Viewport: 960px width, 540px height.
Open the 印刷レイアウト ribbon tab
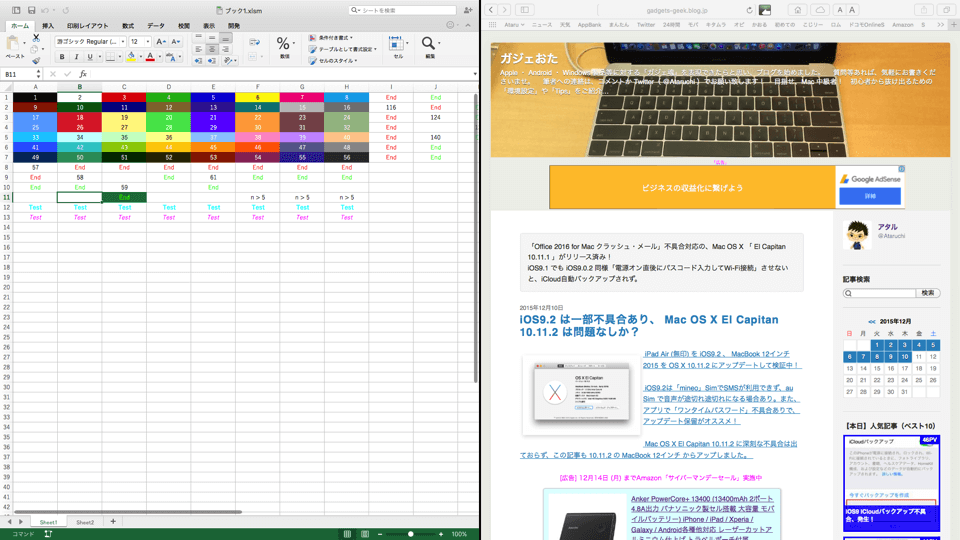[x=88, y=26]
